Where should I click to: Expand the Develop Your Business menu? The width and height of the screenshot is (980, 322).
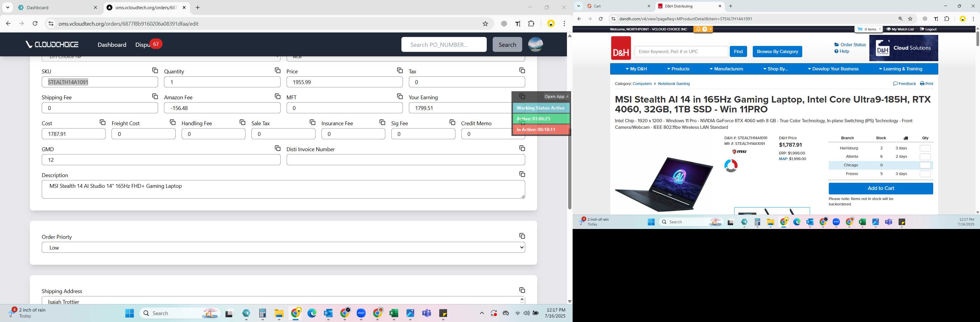coord(833,69)
